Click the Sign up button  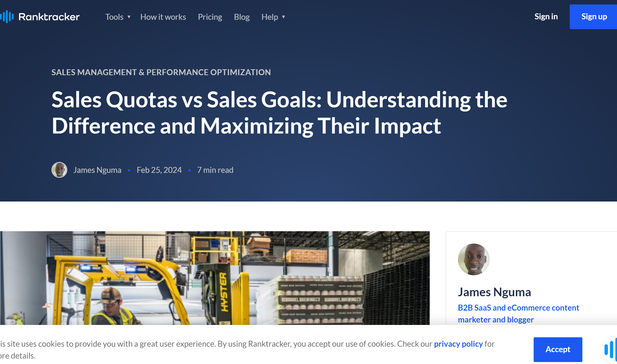(594, 17)
